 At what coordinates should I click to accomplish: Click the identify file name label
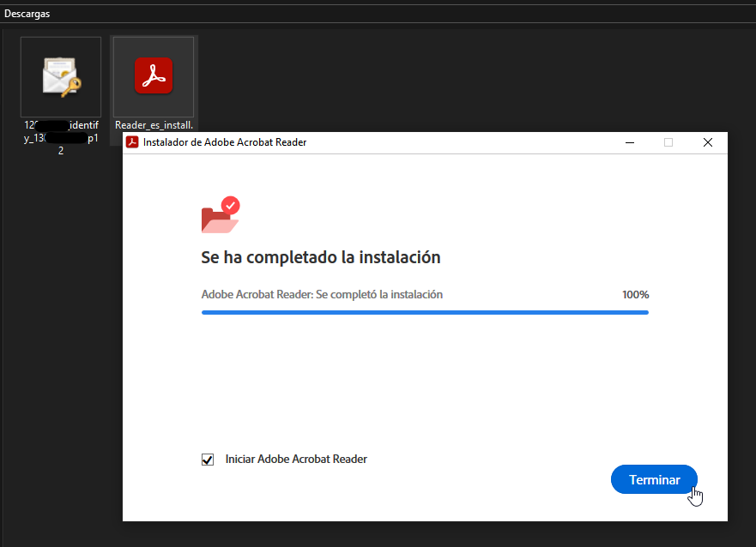click(61, 132)
